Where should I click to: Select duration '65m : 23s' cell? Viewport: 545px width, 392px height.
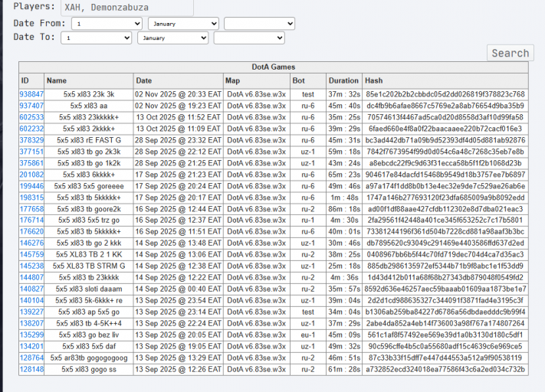[344, 175]
